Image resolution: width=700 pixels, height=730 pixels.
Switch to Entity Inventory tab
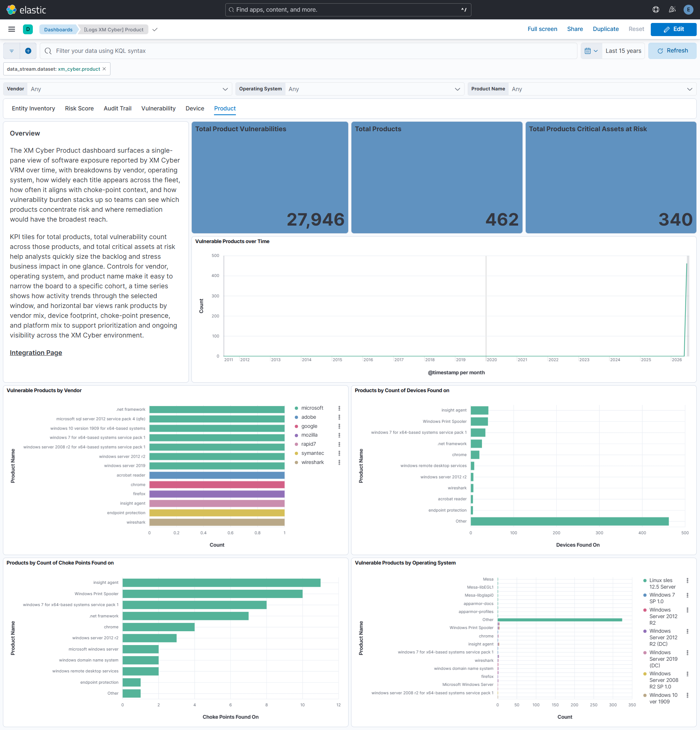(x=34, y=108)
